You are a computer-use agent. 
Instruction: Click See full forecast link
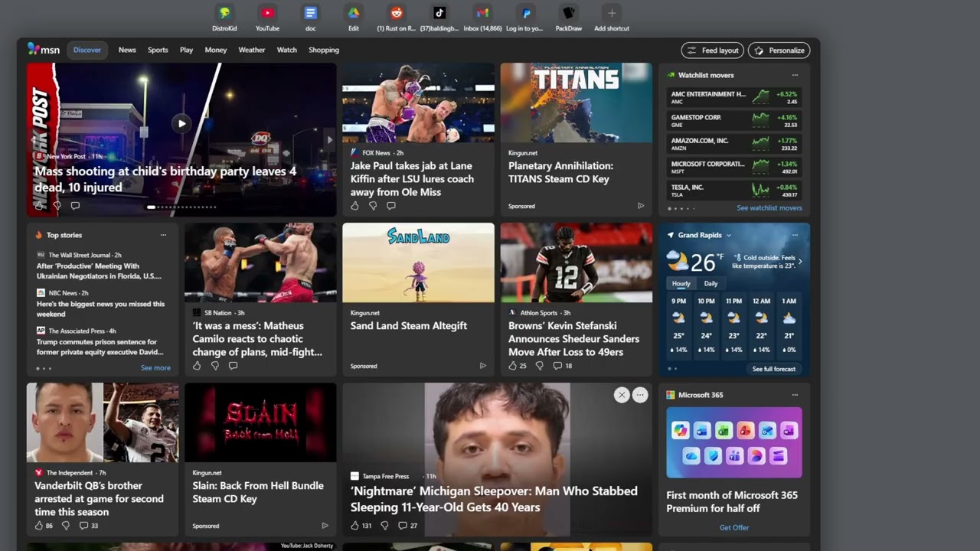click(774, 369)
